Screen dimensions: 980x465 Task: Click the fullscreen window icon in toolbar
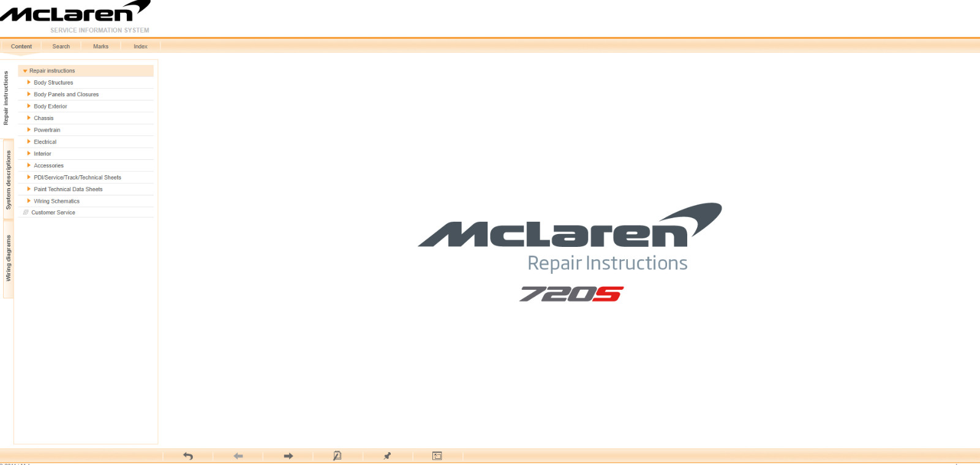[437, 456]
